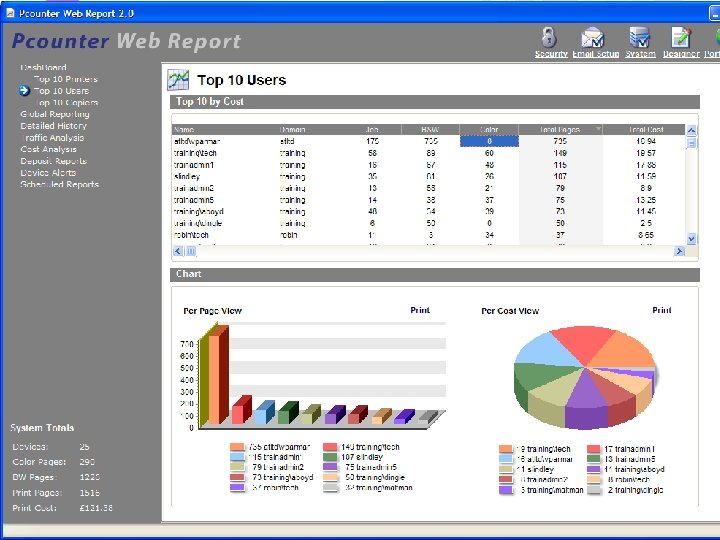Click the orange swatch for 19 training\tech

click(x=506, y=449)
